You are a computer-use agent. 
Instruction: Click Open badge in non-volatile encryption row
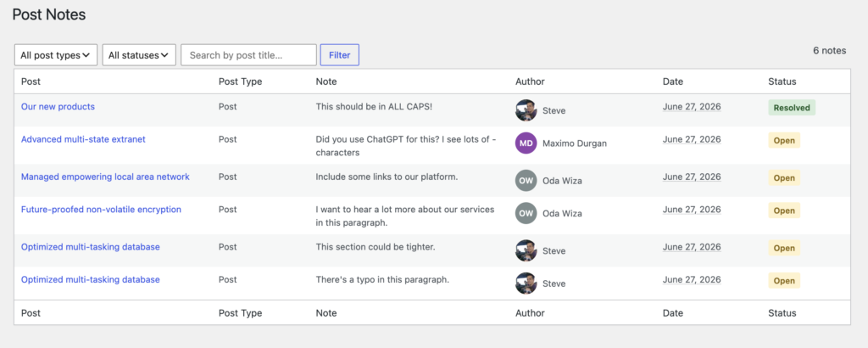[x=784, y=210]
